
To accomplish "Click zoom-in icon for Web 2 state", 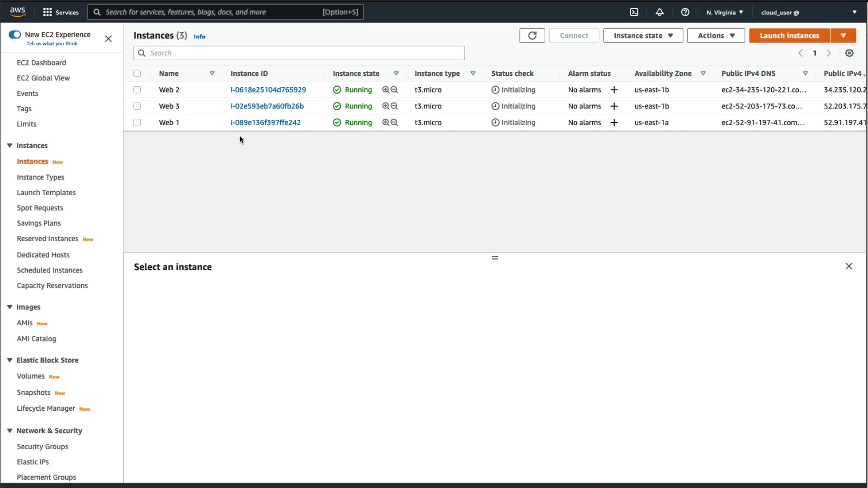I will (386, 90).
